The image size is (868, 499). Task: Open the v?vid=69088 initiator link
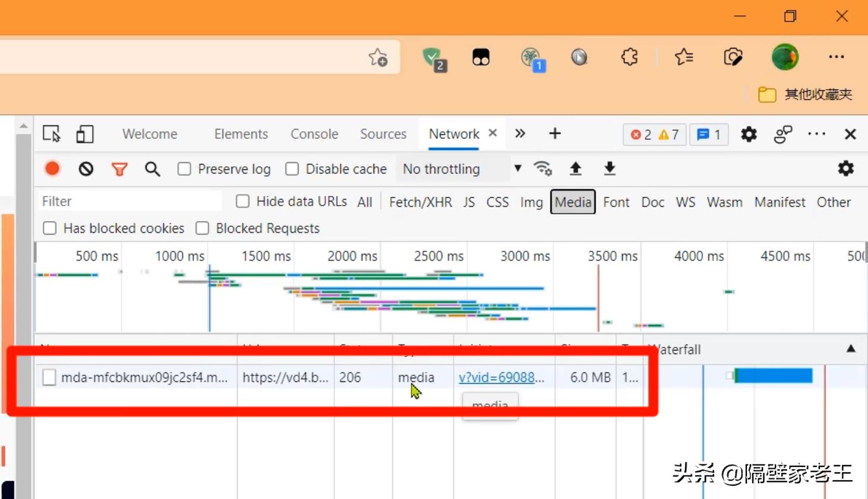click(x=501, y=377)
